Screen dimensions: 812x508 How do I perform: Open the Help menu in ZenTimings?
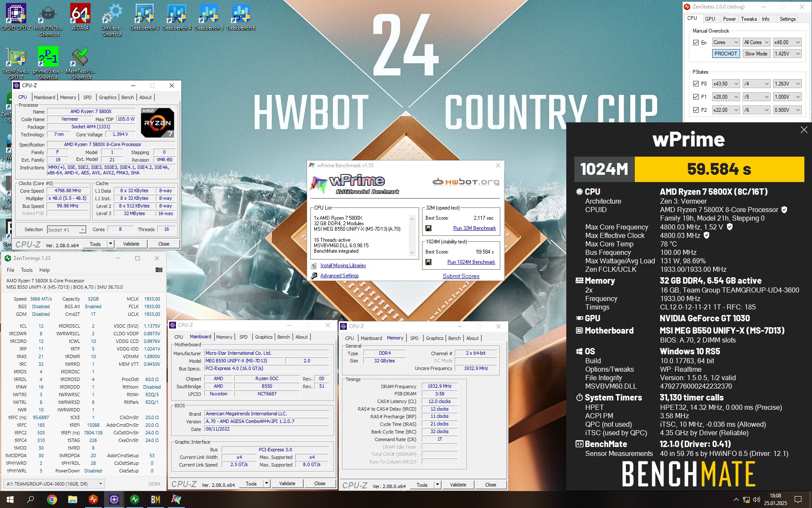tap(44, 270)
